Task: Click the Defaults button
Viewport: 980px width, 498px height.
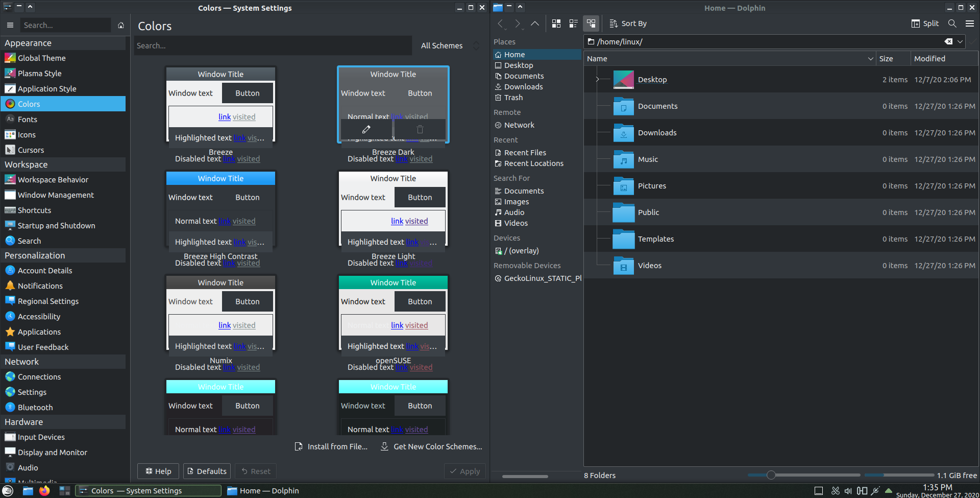Action: coord(207,471)
